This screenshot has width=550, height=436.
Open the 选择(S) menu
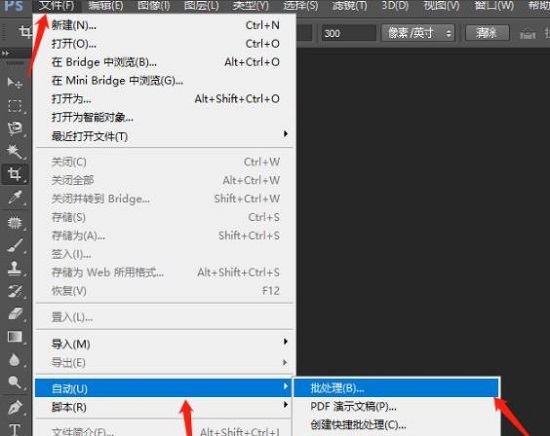coord(301,6)
